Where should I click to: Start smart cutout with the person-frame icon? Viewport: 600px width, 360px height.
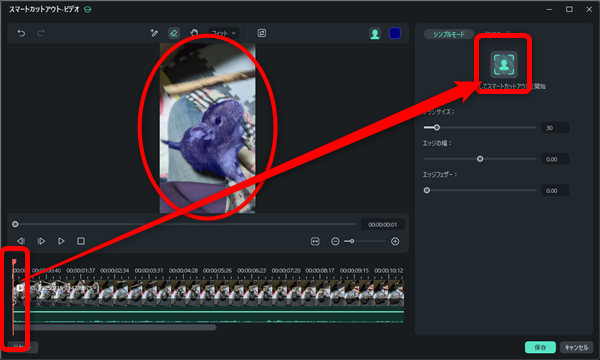tap(504, 64)
